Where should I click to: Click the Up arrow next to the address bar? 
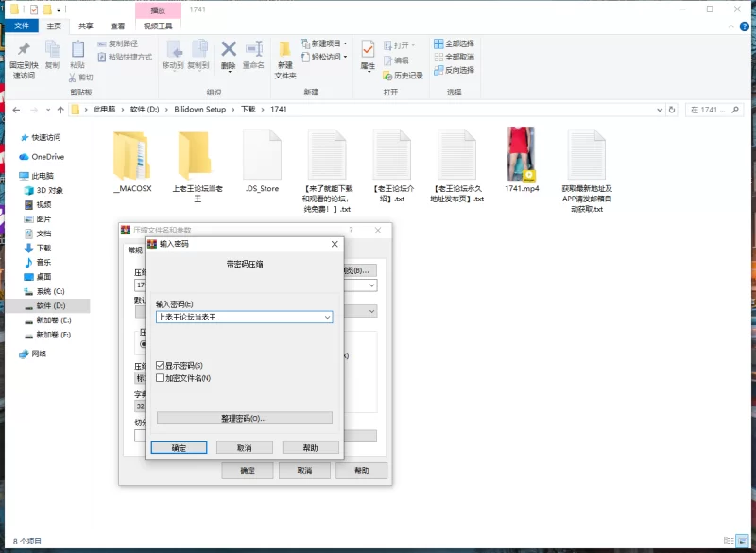pyautogui.click(x=60, y=110)
